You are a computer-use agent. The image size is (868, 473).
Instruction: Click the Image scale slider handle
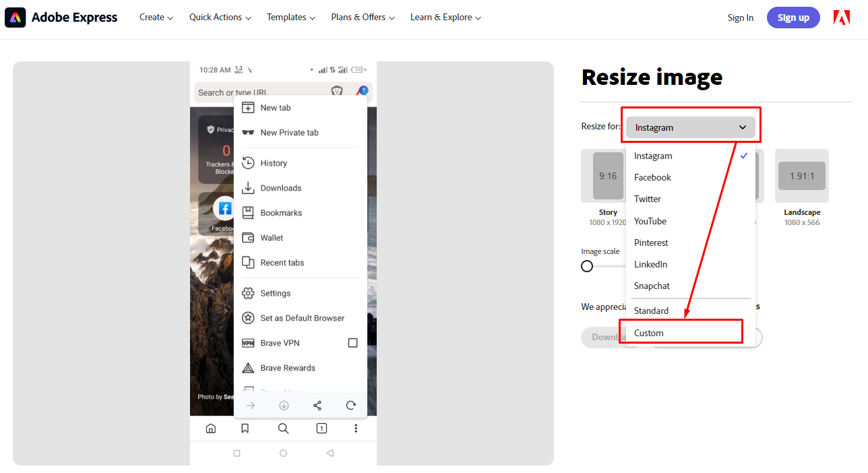point(587,266)
